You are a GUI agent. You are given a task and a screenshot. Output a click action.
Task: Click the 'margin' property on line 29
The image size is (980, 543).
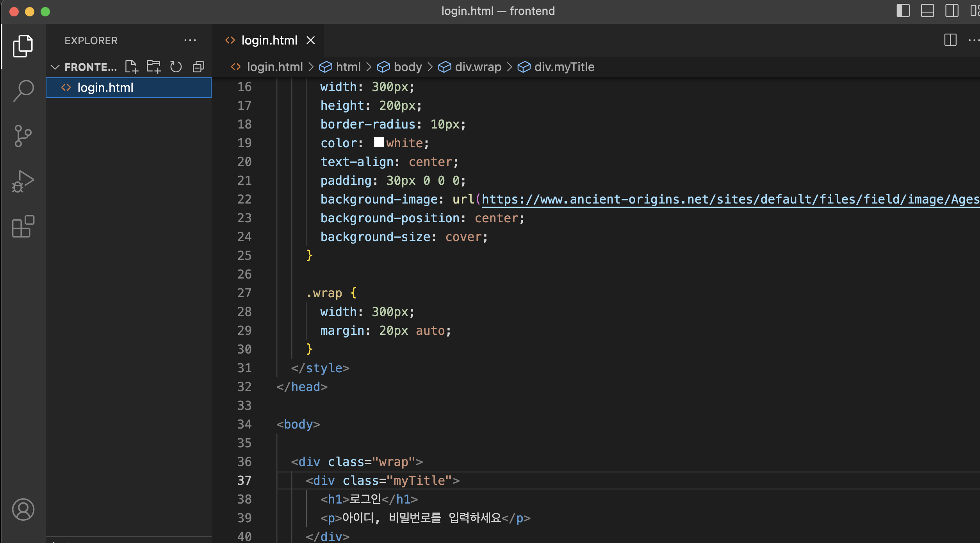coord(342,330)
